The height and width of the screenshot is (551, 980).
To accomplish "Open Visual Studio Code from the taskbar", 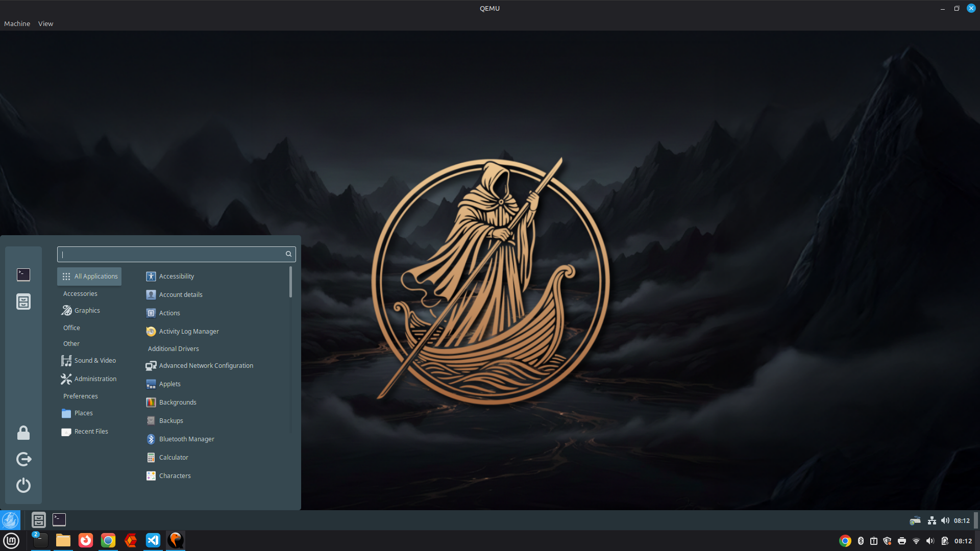I will (x=153, y=540).
